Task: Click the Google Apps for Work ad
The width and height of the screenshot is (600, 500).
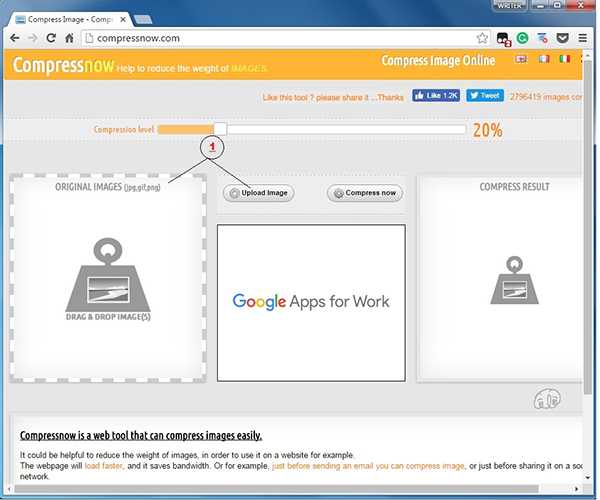Action: (311, 303)
